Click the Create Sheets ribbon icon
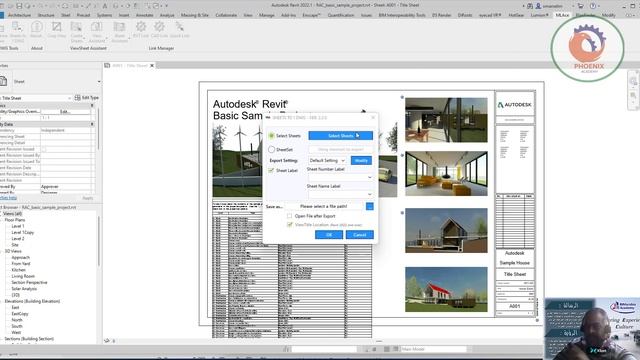This screenshot has width=640, height=360. pos(76,27)
